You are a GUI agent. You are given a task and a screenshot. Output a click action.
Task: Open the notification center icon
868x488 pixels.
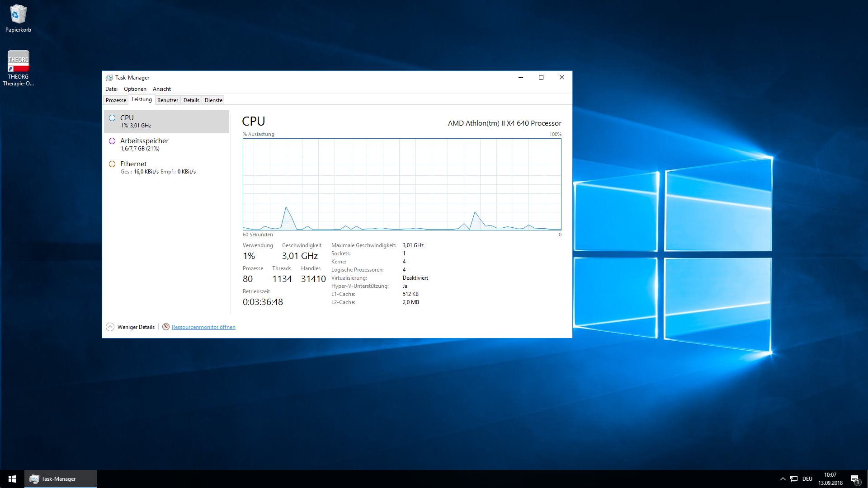click(x=855, y=479)
